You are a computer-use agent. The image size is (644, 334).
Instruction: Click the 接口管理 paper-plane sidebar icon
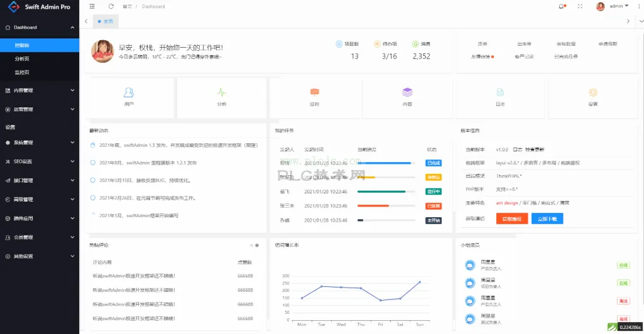pyautogui.click(x=8, y=181)
